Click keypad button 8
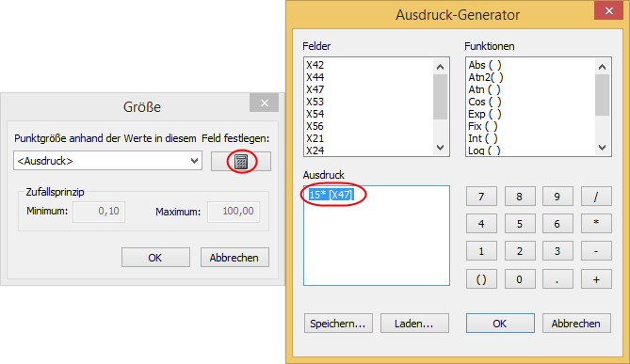Image resolution: width=630 pixels, height=364 pixels. click(520, 197)
